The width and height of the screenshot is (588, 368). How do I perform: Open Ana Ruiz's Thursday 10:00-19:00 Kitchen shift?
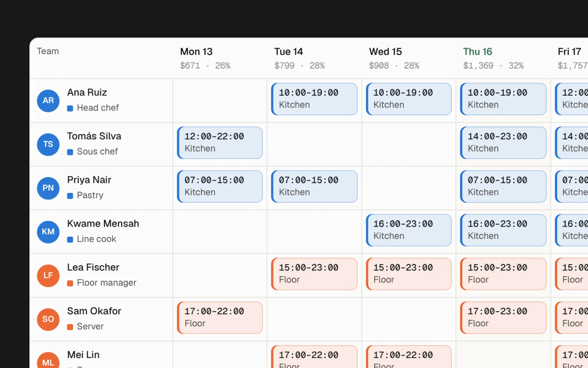pyautogui.click(x=503, y=99)
